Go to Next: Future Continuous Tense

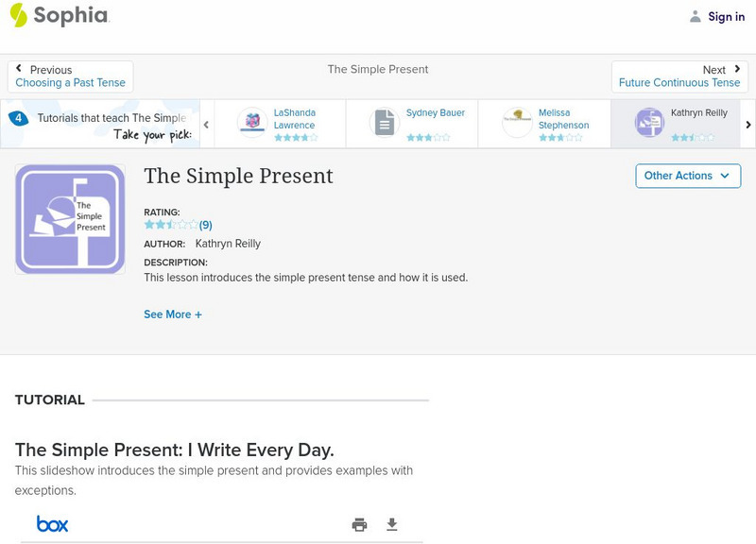click(679, 76)
